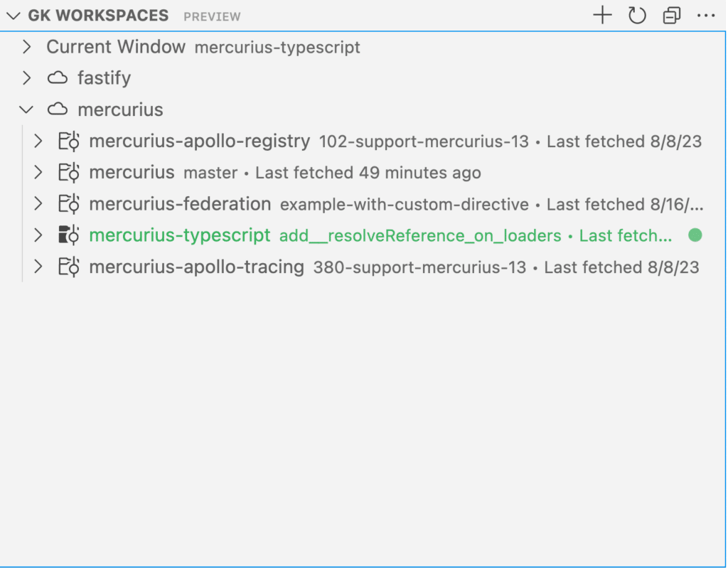The width and height of the screenshot is (728, 568).
Task: Refresh the GK Workspaces view
Action: tap(637, 16)
